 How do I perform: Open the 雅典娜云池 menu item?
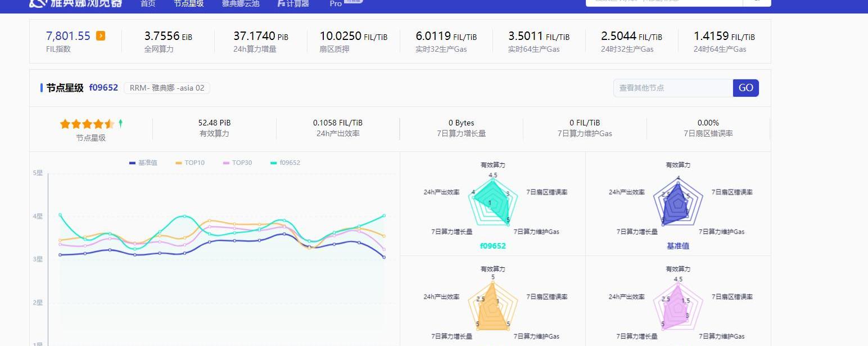(x=241, y=3)
